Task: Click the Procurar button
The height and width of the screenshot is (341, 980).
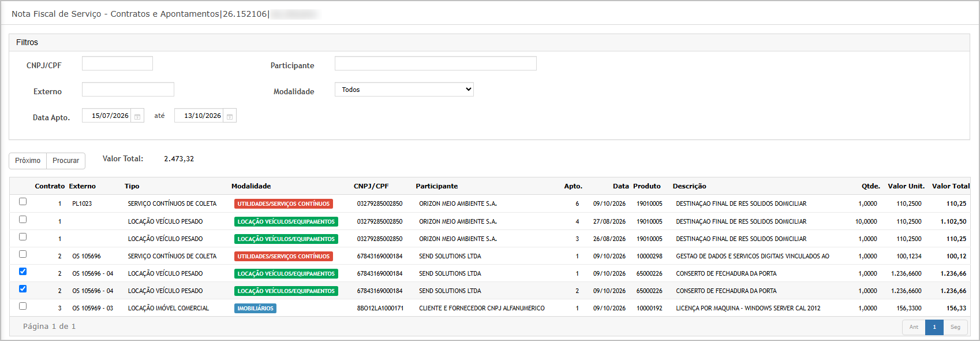Action: (x=66, y=161)
